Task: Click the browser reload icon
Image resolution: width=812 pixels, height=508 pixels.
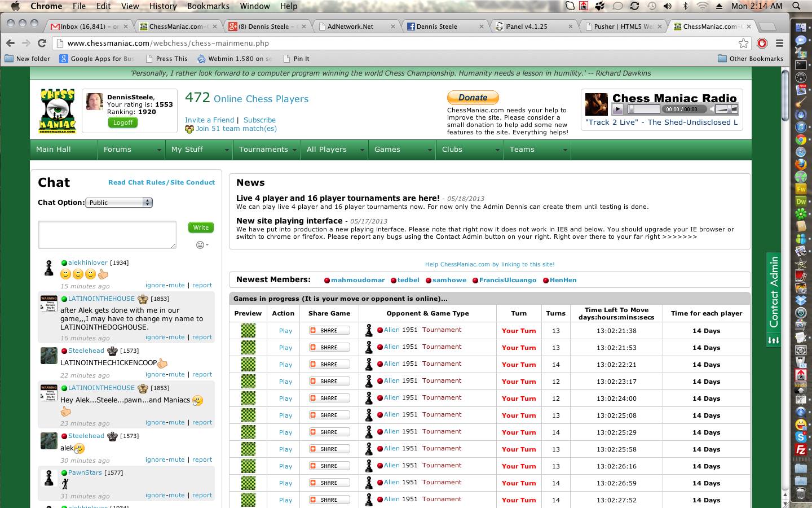Action: (42, 43)
